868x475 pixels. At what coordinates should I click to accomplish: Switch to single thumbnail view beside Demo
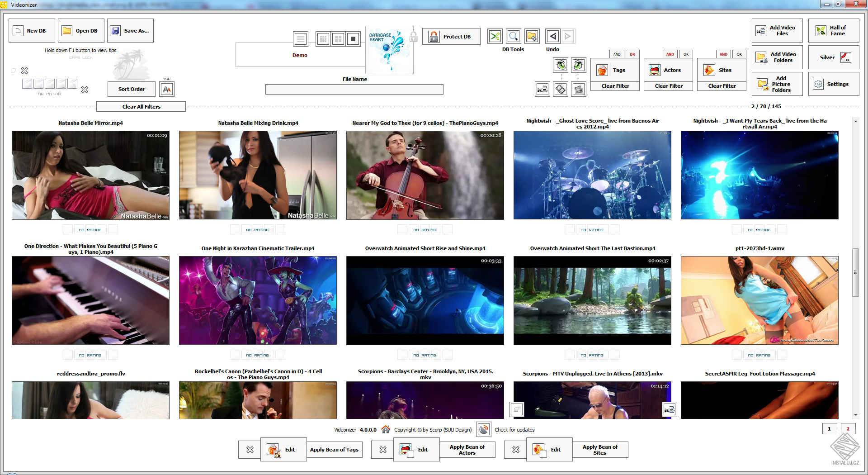353,39
